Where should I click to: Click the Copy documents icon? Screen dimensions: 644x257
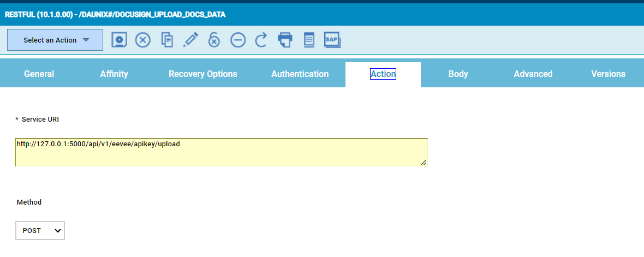coord(167,40)
